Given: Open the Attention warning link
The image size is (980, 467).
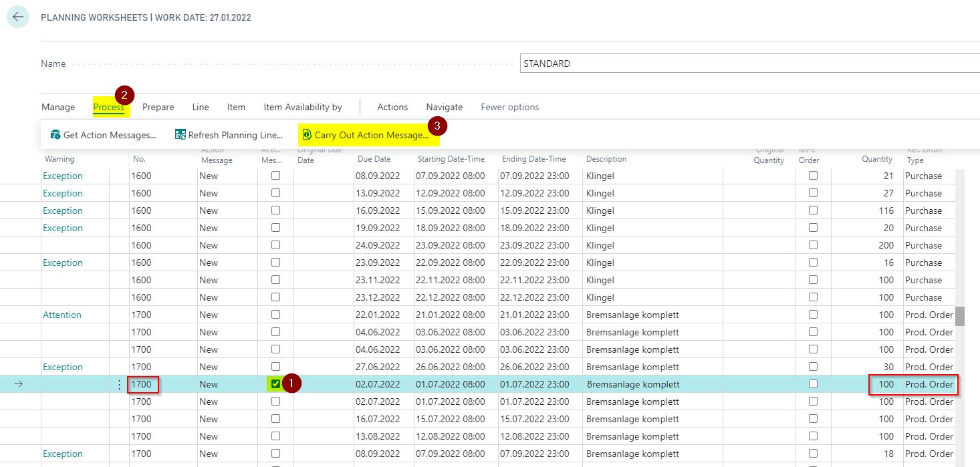Looking at the screenshot, I should pos(62,315).
